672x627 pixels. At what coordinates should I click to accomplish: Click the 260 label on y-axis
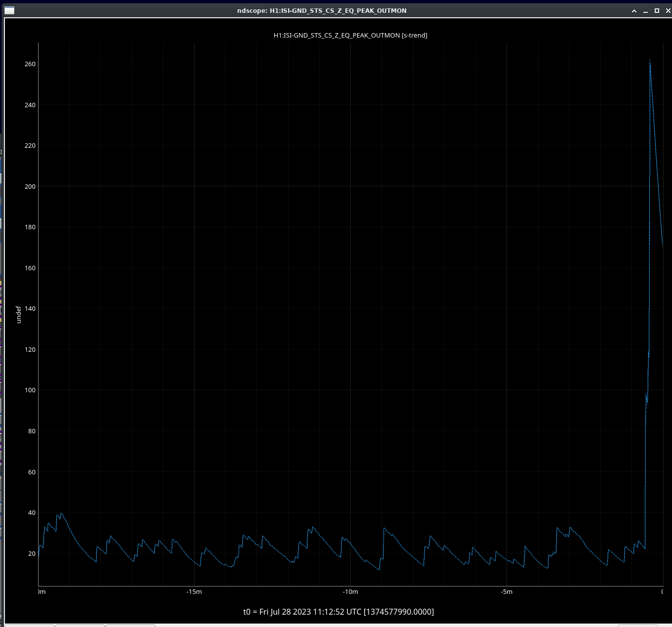tap(30, 64)
